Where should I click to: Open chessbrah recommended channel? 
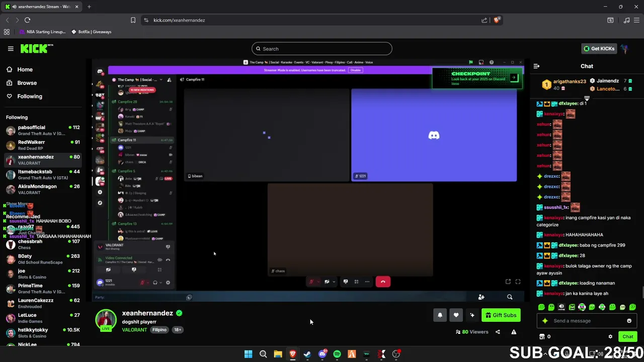[43, 244]
